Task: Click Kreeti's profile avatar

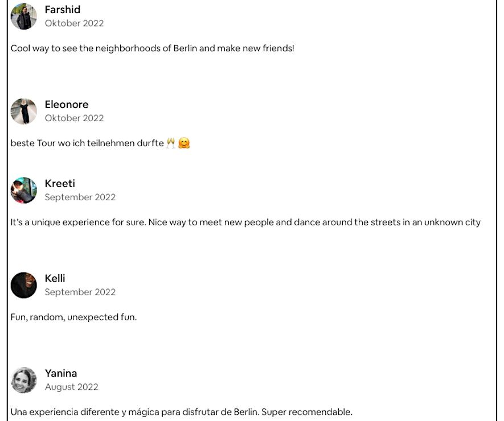Action: point(24,191)
